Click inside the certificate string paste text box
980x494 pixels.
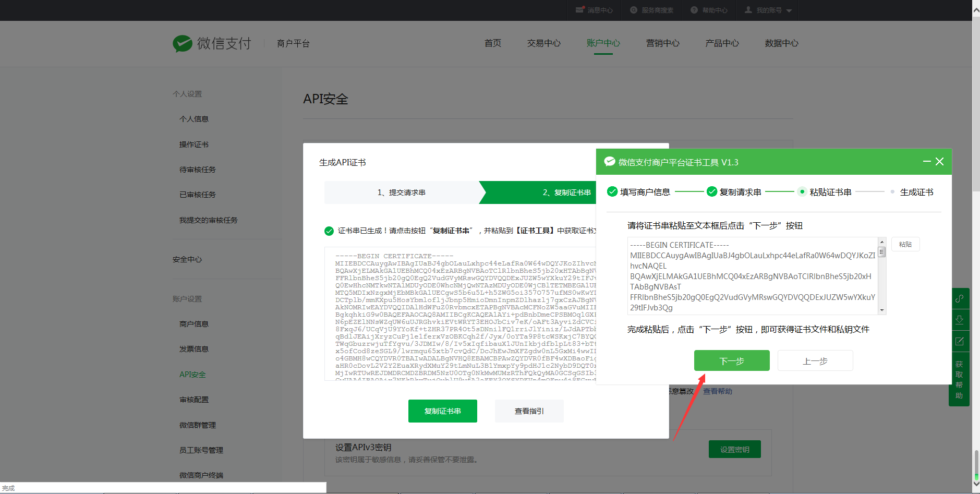(x=753, y=276)
